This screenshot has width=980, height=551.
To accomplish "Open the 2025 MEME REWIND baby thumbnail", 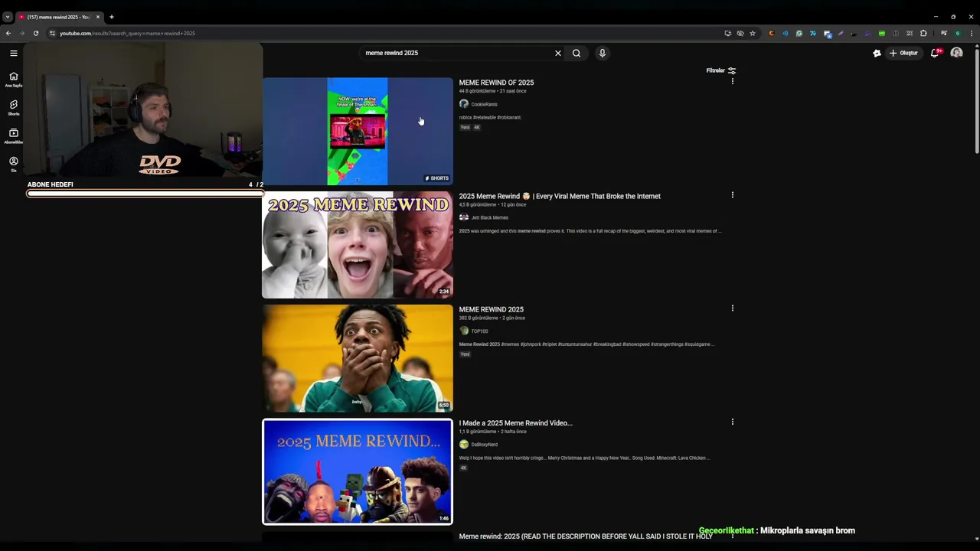I will point(358,245).
